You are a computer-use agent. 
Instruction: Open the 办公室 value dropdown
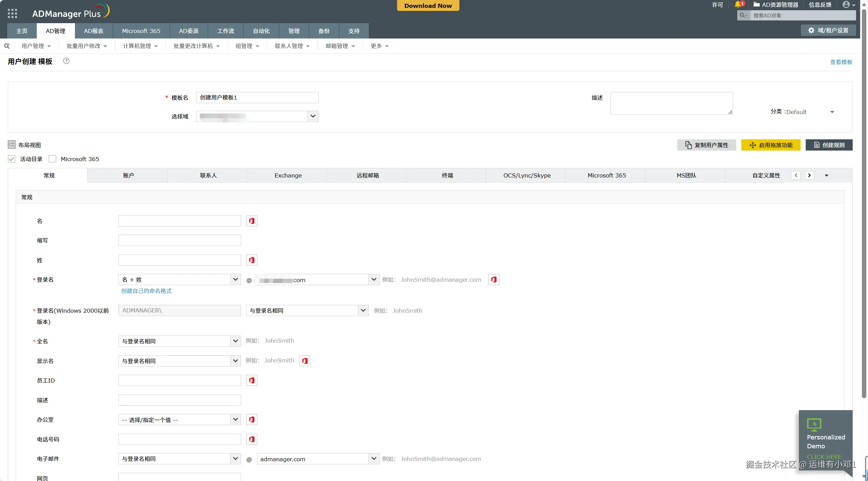click(x=235, y=420)
